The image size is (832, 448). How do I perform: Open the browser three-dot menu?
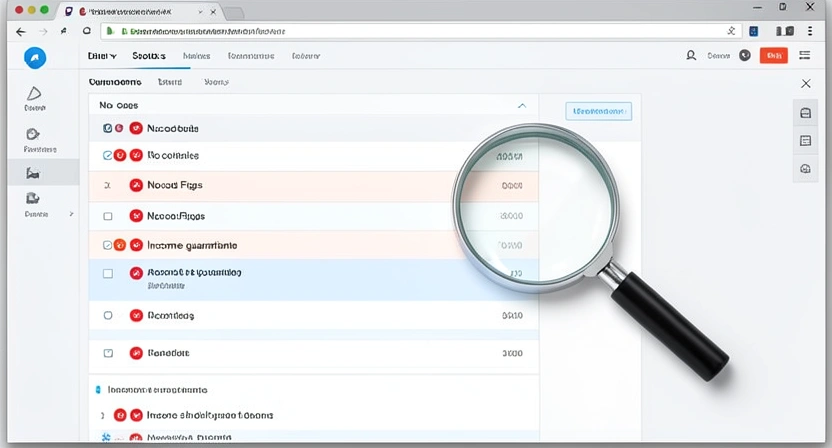click(810, 31)
